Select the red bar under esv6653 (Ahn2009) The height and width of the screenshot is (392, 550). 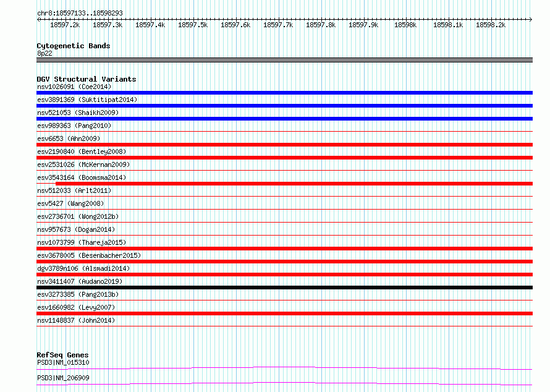point(284,145)
